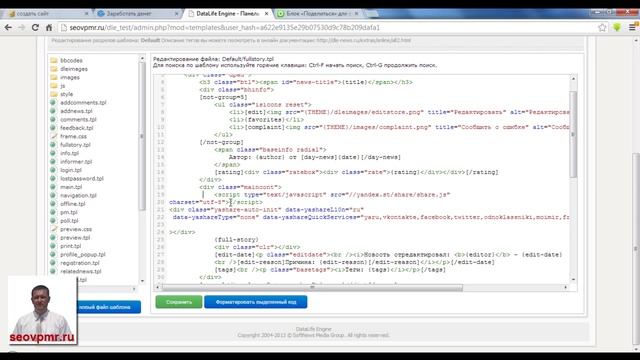Click the green file icon beside info.tpl
The height and width of the screenshot is (360, 640).
coord(53,153)
